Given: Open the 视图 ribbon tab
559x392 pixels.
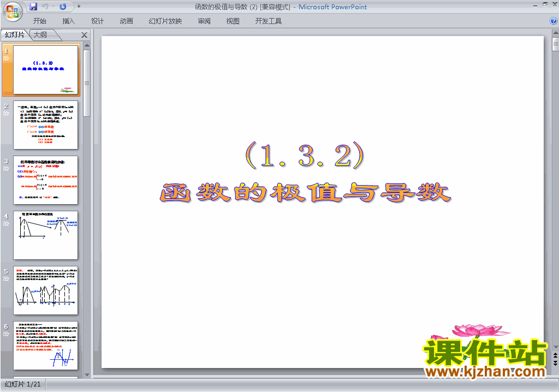Looking at the screenshot, I should (233, 21).
